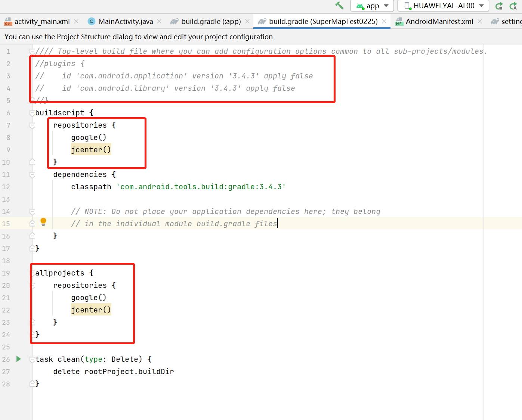Collapse the task clean fold marker

33,360
